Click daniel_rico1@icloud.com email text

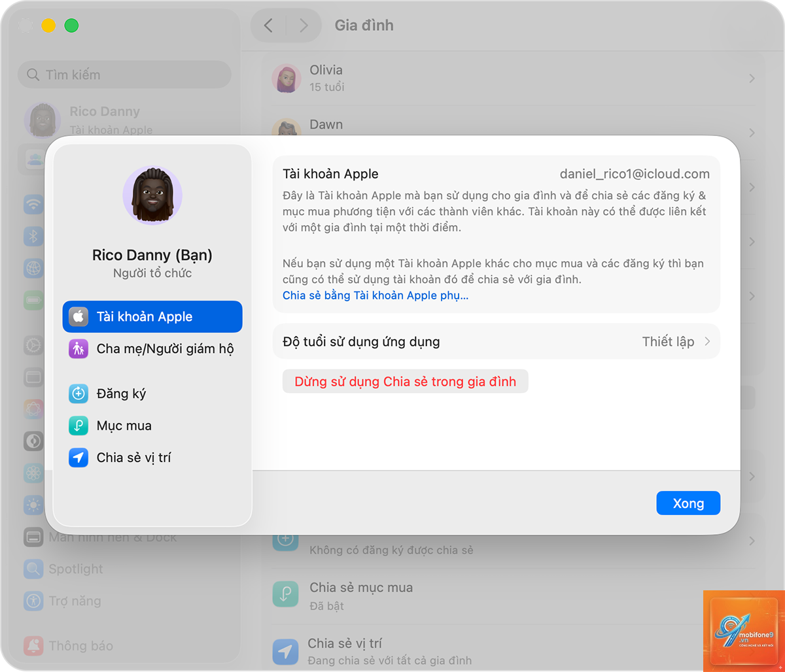coord(635,174)
